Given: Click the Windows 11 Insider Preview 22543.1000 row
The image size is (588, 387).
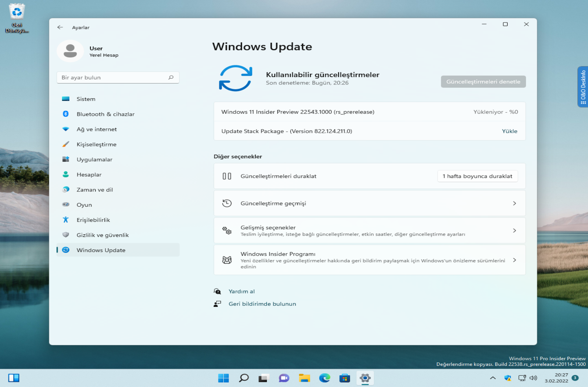Looking at the screenshot, I should pyautogui.click(x=370, y=112).
